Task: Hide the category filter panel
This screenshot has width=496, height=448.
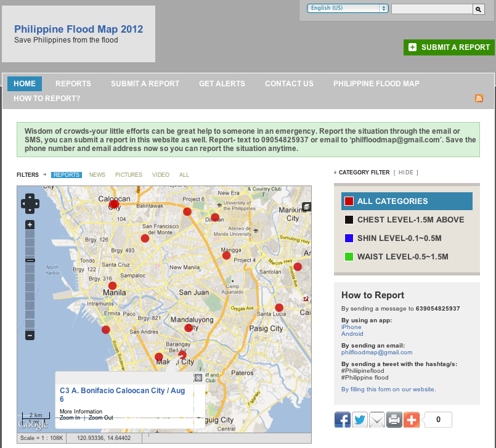Action: click(x=406, y=173)
